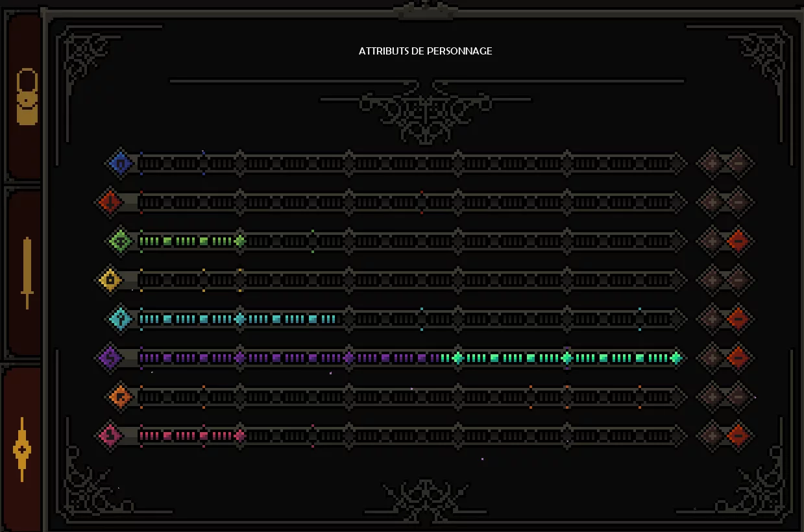Select the pink attribute diamond icon
The width and height of the screenshot is (804, 532).
110,435
